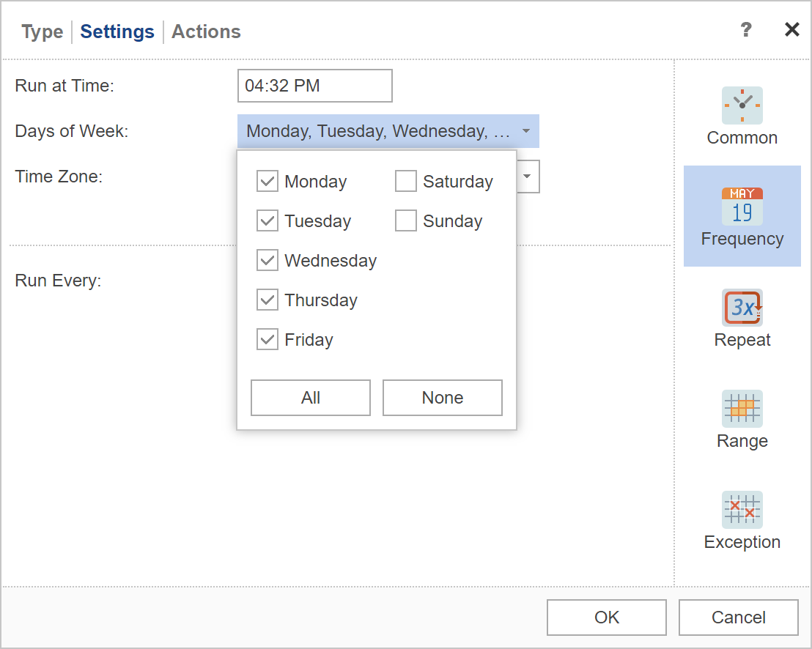Select all days with All button
Image resolution: width=812 pixels, height=649 pixels.
coord(311,398)
